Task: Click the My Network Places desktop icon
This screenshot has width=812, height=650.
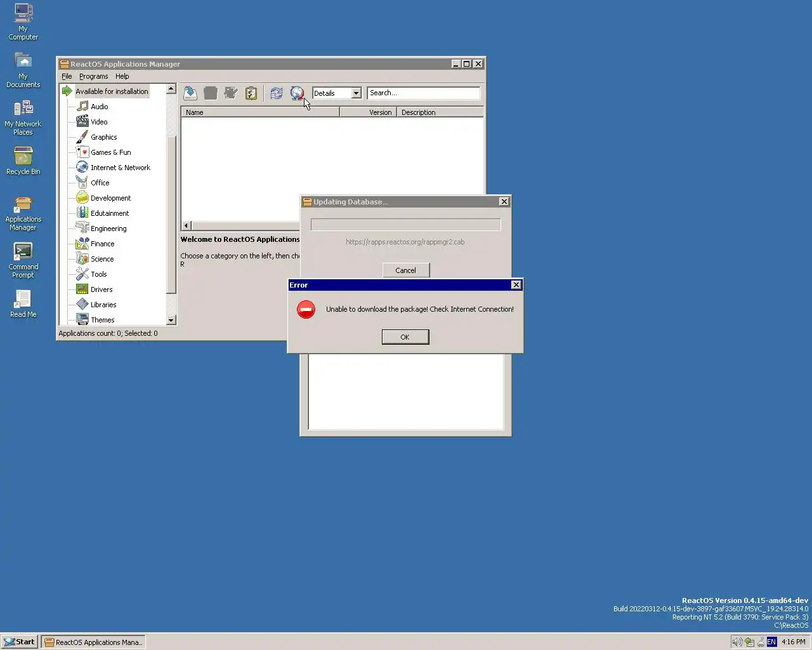Action: pyautogui.click(x=23, y=117)
